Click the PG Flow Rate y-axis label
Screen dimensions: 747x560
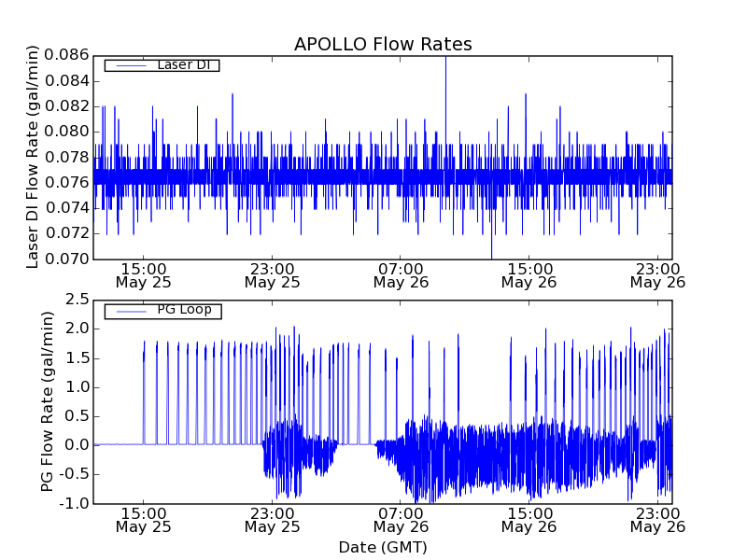[48, 401]
